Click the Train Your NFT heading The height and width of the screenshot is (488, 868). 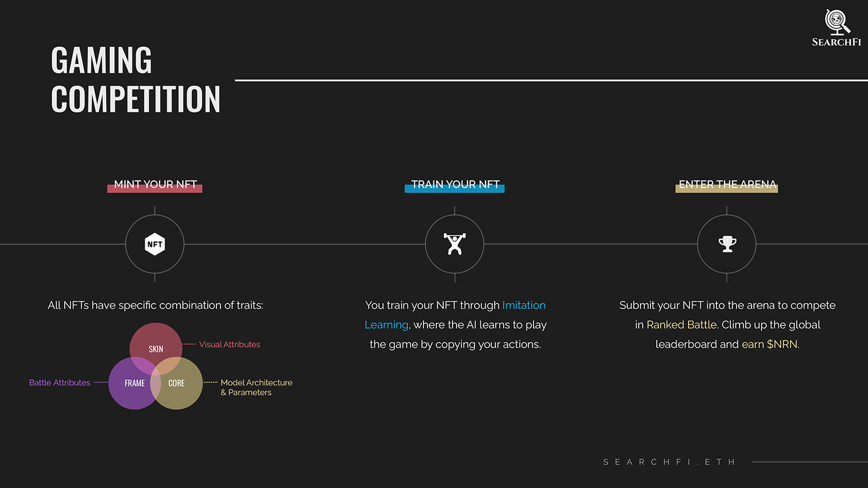pos(455,185)
